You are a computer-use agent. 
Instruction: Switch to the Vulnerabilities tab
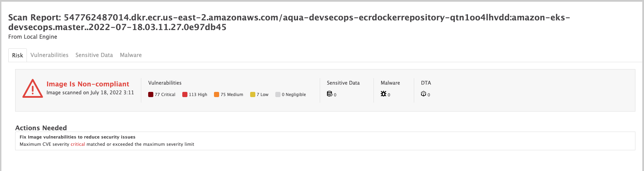click(49, 55)
